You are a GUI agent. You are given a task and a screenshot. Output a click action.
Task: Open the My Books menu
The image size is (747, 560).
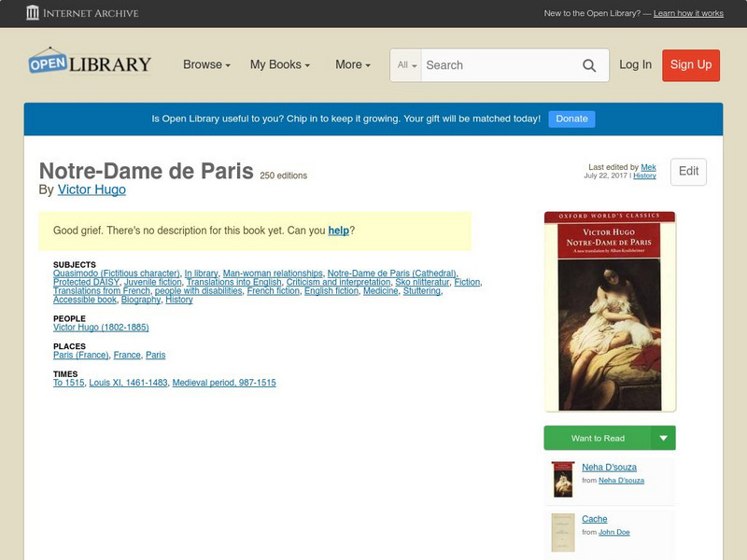(280, 64)
